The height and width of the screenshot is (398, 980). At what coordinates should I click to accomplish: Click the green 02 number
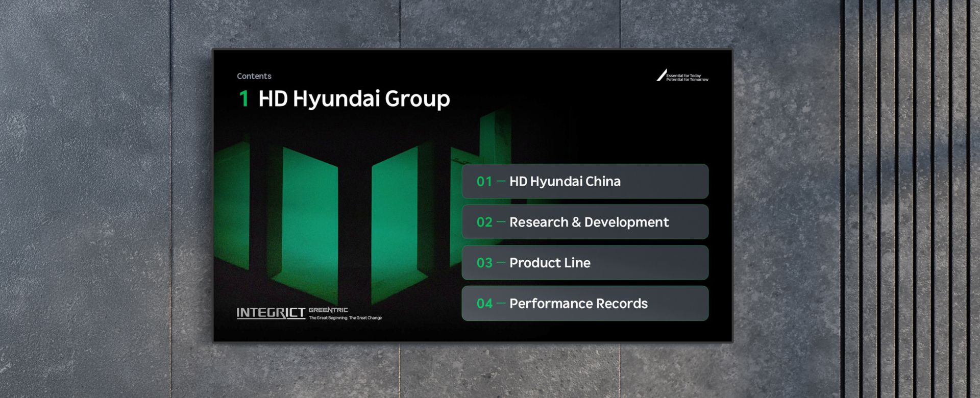pos(484,222)
